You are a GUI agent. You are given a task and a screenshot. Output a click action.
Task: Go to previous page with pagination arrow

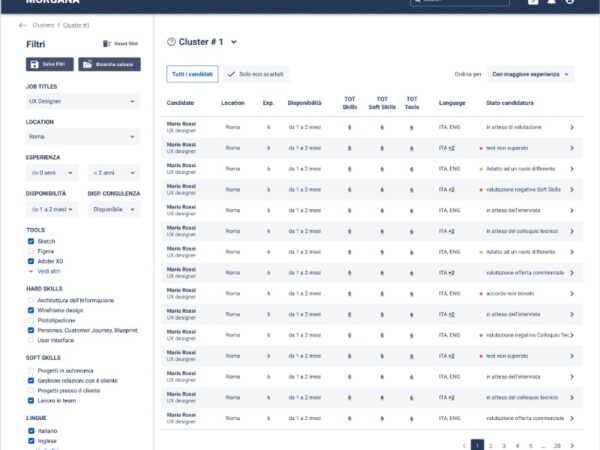coord(464,445)
